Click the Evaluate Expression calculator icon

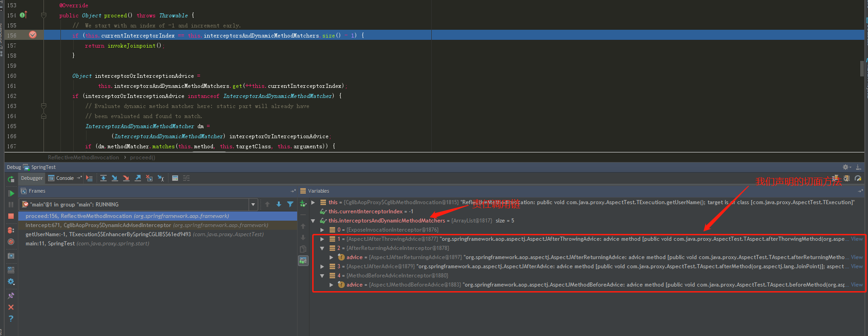[175, 178]
